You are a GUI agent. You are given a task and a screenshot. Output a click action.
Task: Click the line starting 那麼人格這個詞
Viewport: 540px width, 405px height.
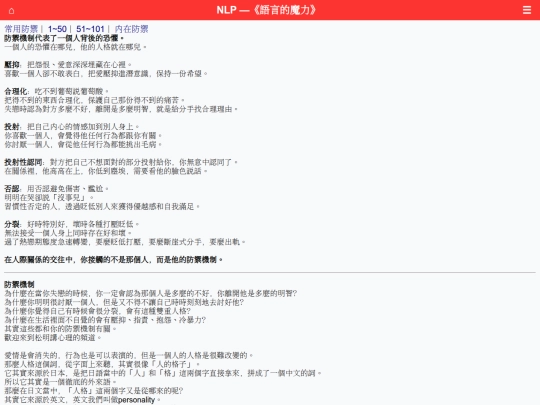(x=102, y=364)
